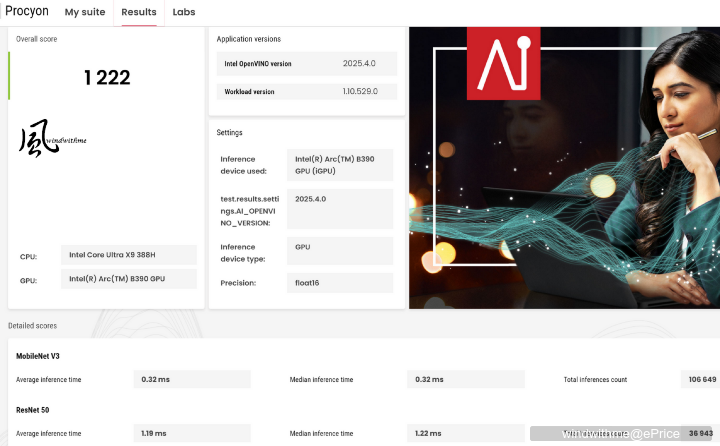720x446 pixels.
Task: Click the GPU label in score card
Action: point(28,281)
